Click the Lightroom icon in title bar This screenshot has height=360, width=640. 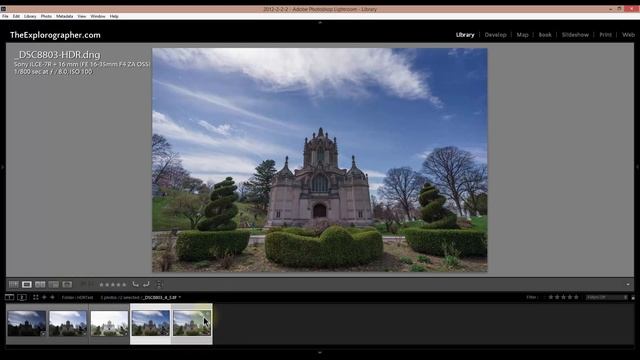tap(3, 9)
